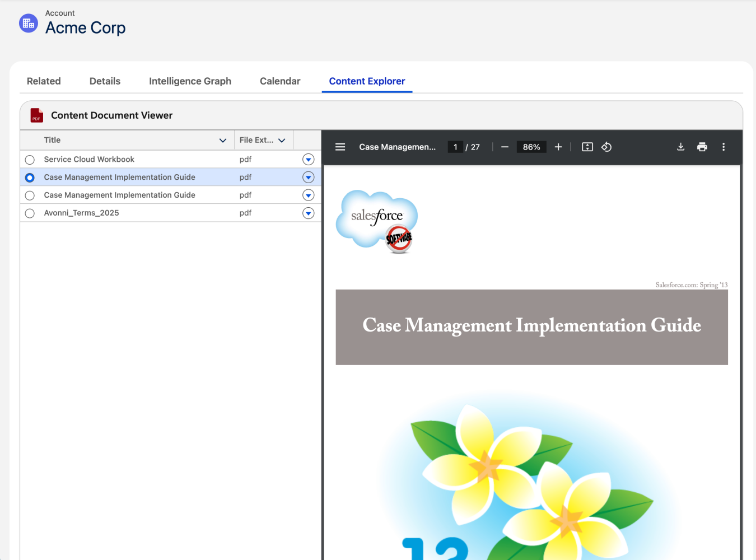Click the red PDF icon beside Content Document Viewer

click(36, 115)
